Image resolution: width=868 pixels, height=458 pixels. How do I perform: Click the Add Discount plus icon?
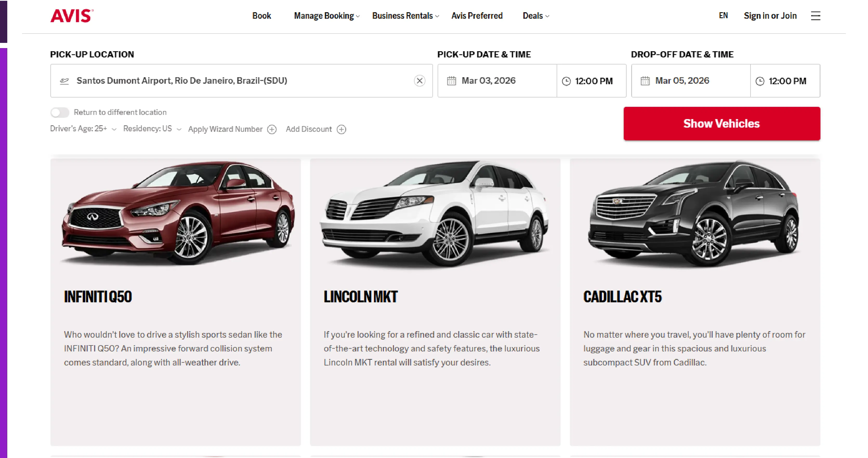click(342, 129)
